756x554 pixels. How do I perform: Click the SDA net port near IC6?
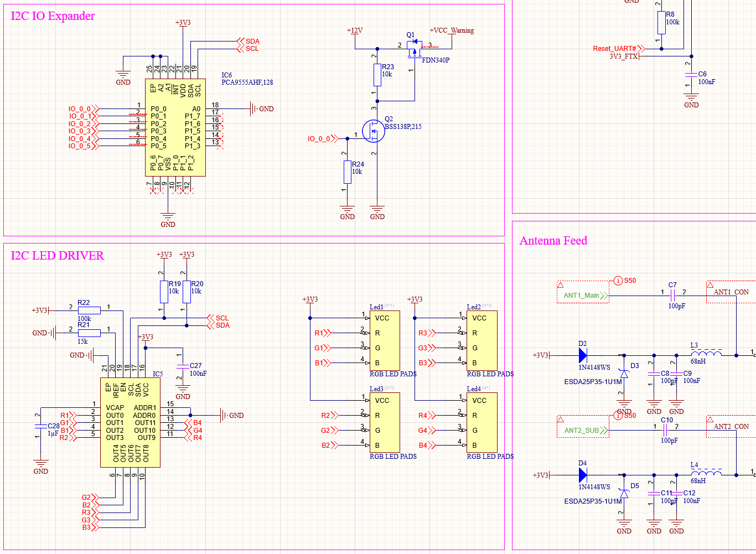[248, 41]
